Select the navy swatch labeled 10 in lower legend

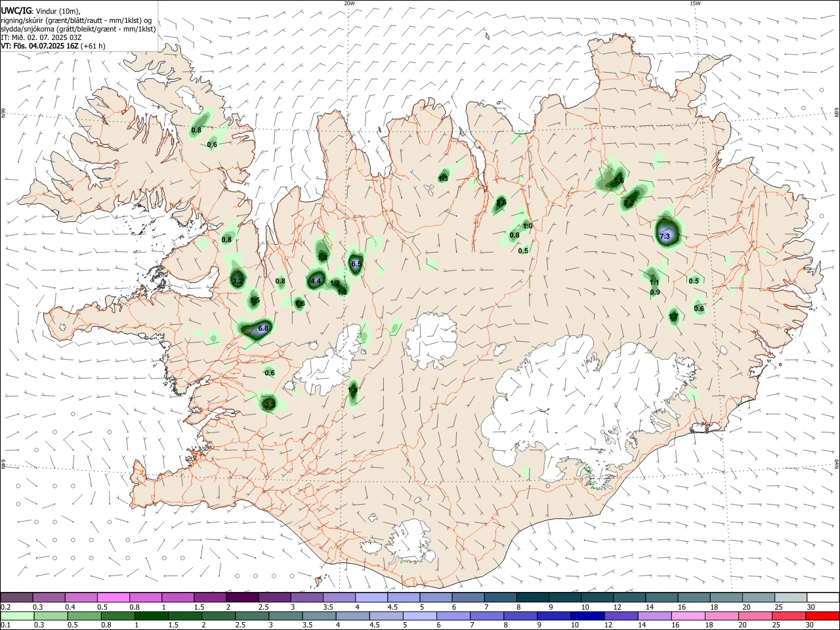[586, 616]
